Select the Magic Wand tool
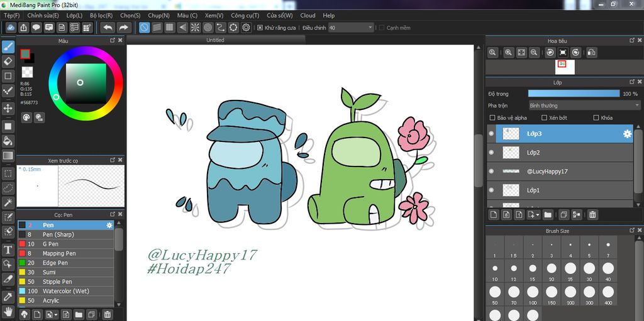644x321 pixels. (8, 202)
